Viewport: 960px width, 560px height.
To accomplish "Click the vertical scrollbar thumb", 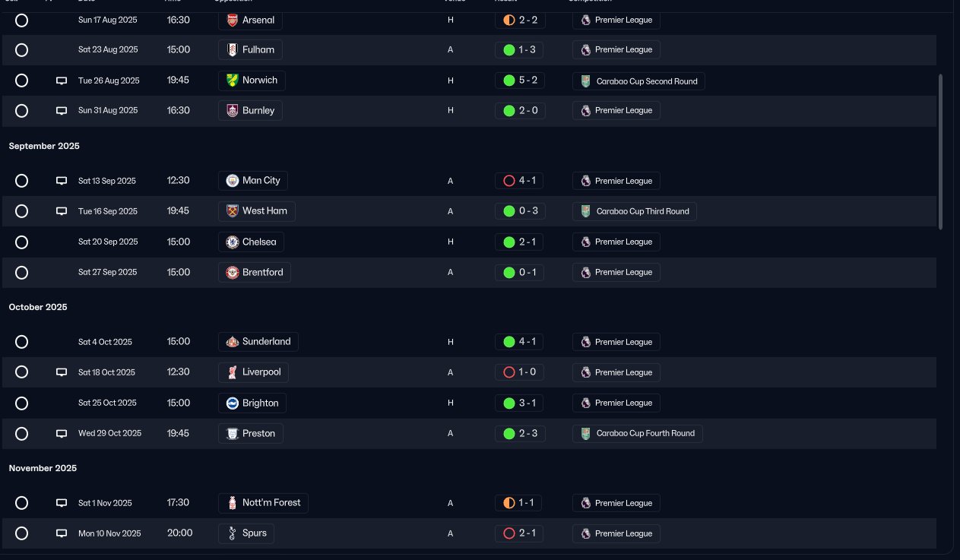I will click(940, 151).
